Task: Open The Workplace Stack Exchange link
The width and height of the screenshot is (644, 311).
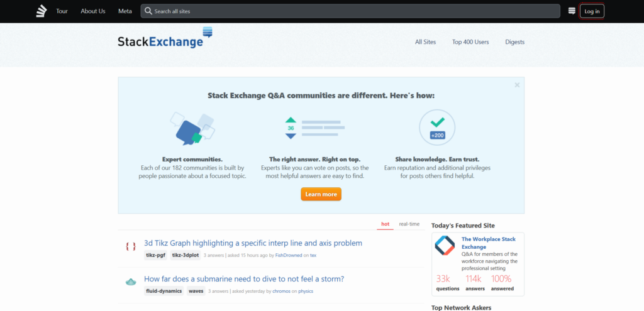Action: click(488, 243)
